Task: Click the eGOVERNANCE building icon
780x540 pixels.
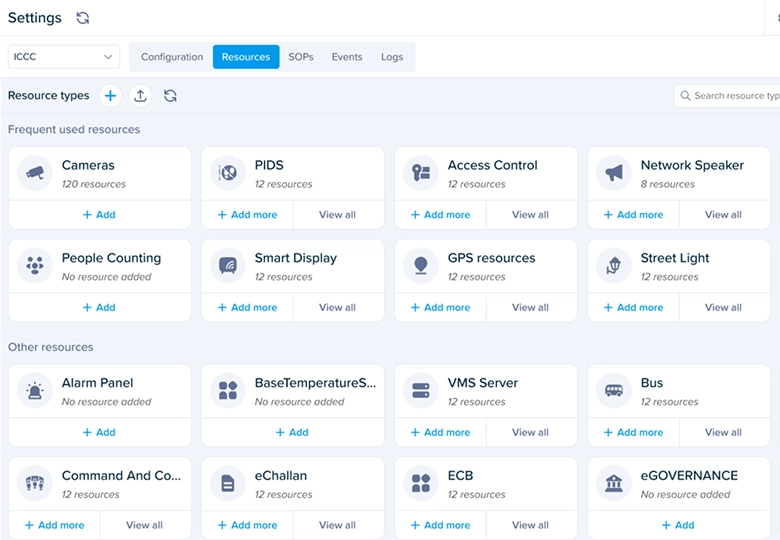Action: [x=614, y=483]
